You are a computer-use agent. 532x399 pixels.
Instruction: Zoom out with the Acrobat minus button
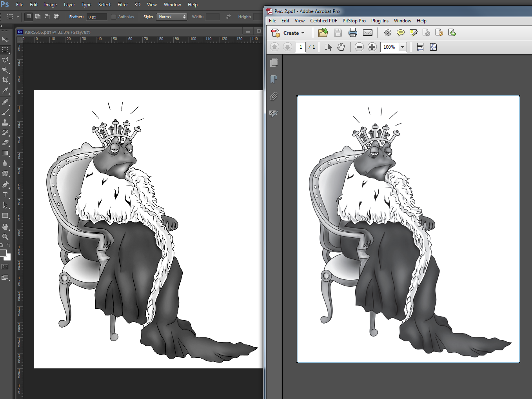[359, 47]
